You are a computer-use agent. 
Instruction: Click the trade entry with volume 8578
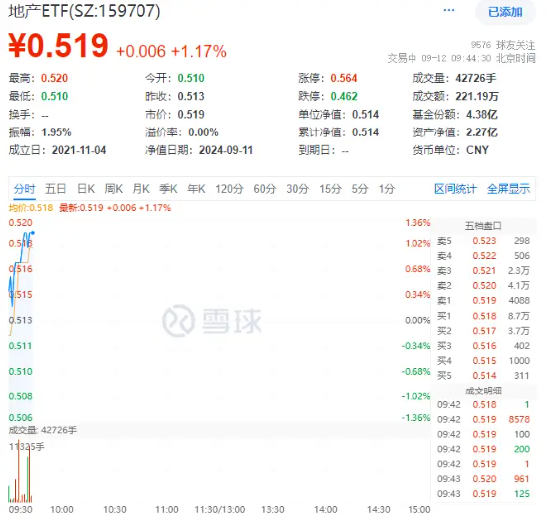(x=483, y=419)
